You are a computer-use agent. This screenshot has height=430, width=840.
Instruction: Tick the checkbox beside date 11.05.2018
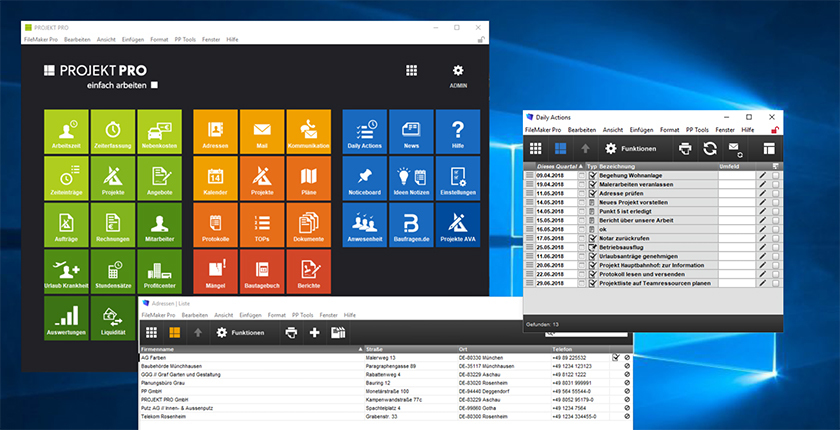(581, 193)
